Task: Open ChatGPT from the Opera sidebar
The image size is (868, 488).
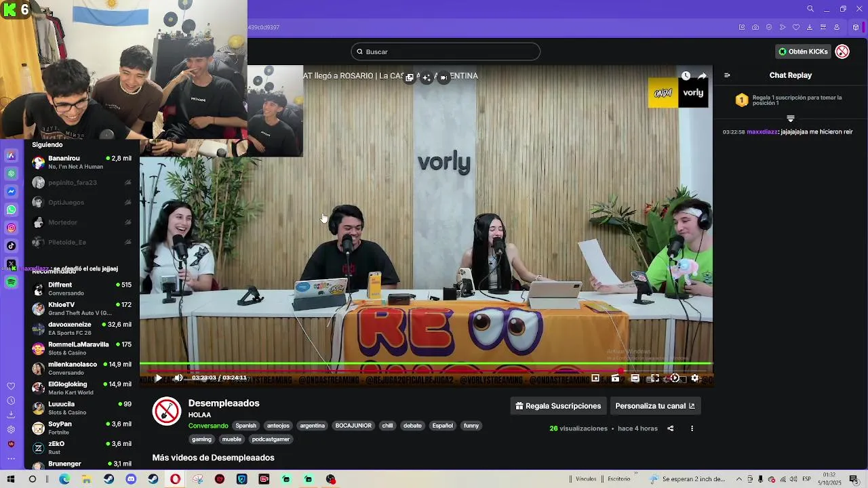Action: coord(11,174)
